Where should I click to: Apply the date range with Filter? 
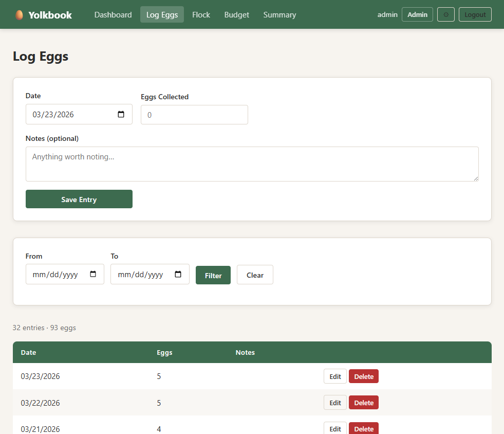click(x=213, y=275)
